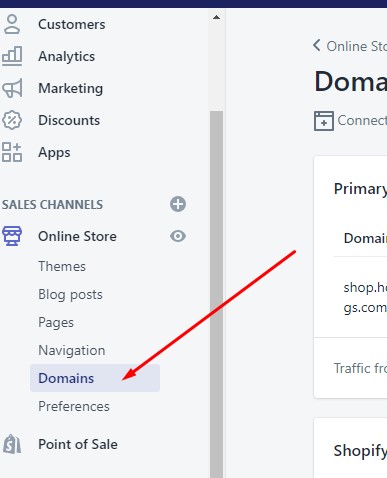Click the shop domain name text
The height and width of the screenshot is (478, 387).
point(365,297)
